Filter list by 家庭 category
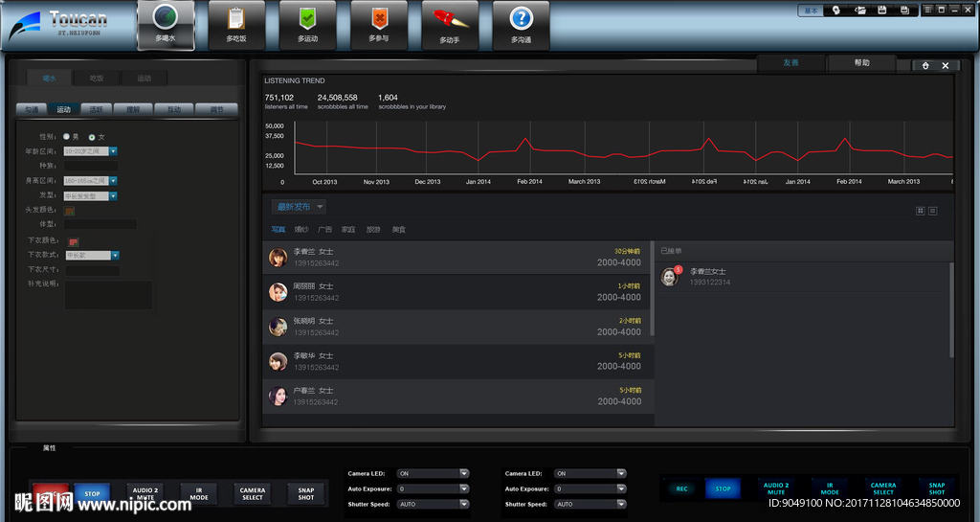The width and height of the screenshot is (980, 522). tap(348, 230)
